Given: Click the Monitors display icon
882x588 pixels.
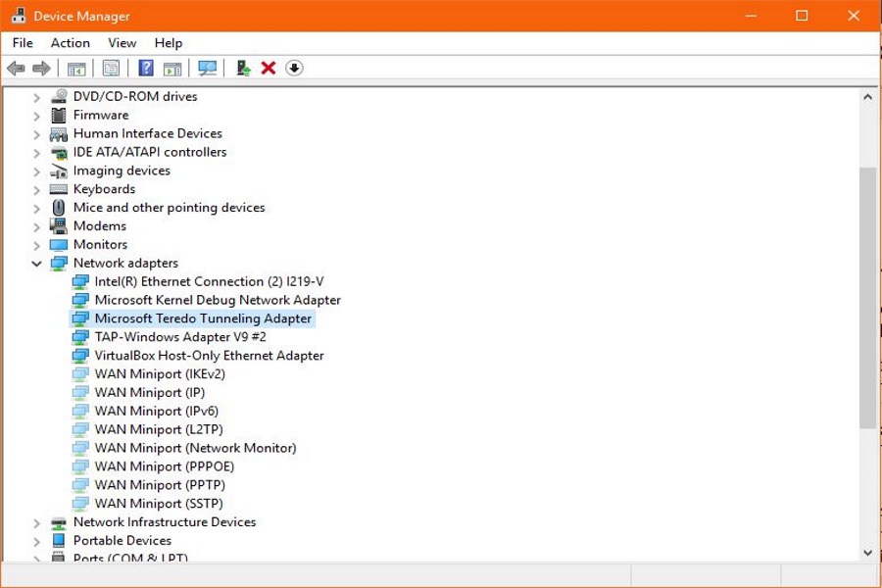Looking at the screenshot, I should click(59, 245).
